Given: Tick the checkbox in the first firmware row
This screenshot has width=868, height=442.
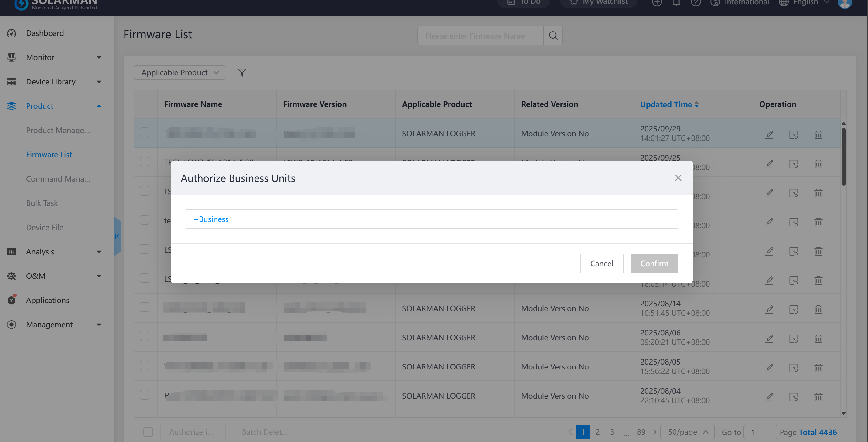Looking at the screenshot, I should [x=145, y=132].
